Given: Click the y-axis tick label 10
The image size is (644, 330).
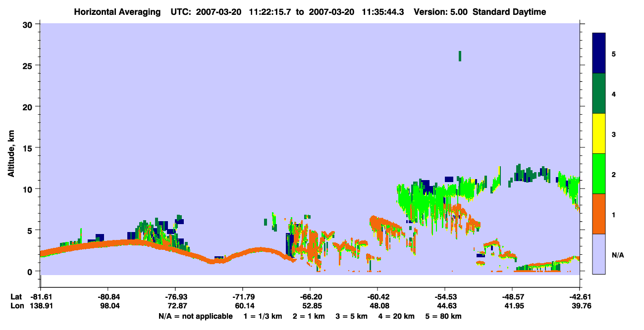Looking at the screenshot, I should point(29,189).
